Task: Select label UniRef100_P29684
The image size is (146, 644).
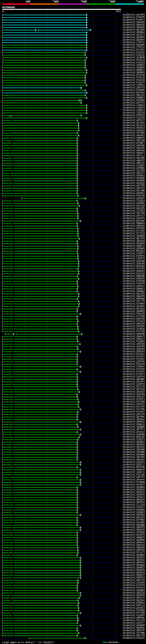Action: [x=134, y=304]
